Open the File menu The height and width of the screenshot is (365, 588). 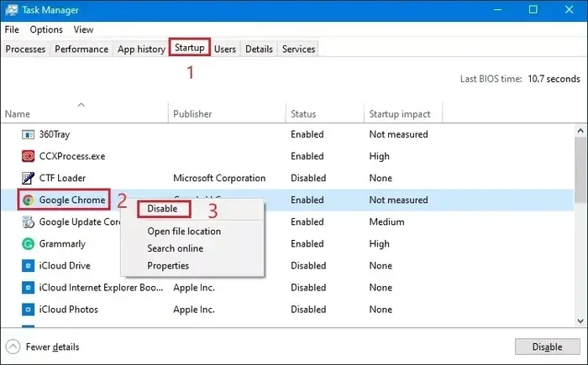pos(12,29)
